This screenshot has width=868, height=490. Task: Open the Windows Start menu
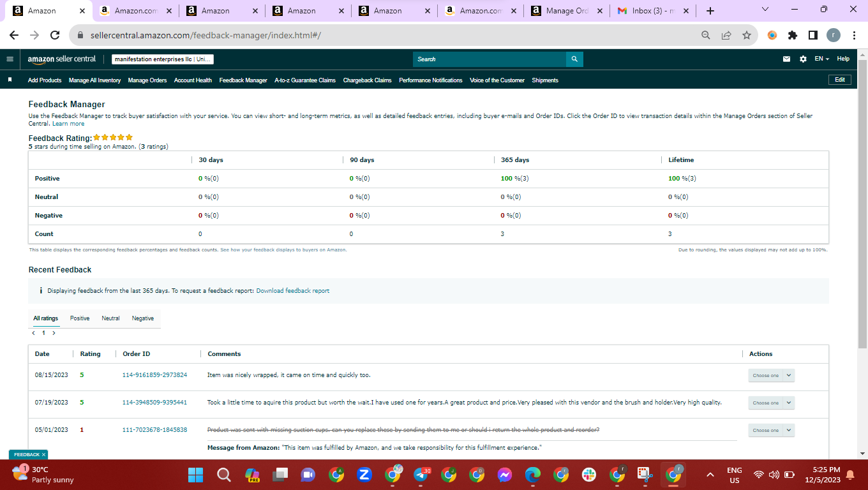[195, 475]
